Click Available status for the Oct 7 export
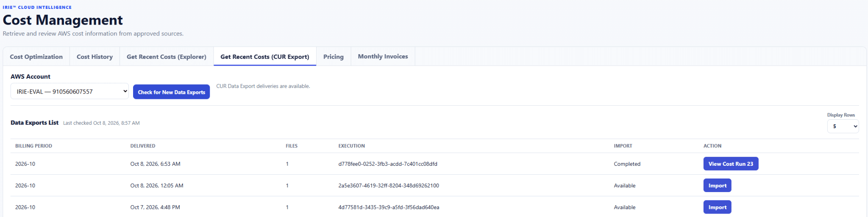The height and width of the screenshot is (217, 868). (x=625, y=207)
